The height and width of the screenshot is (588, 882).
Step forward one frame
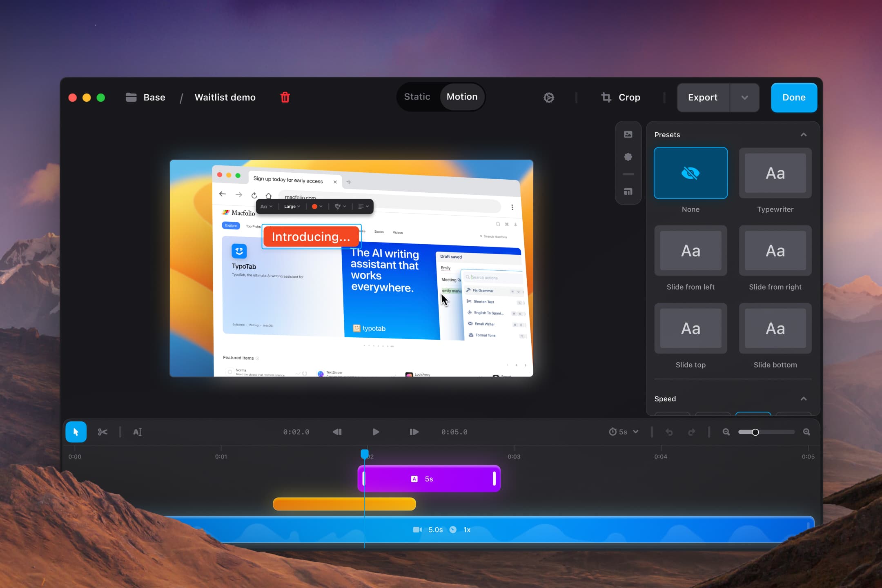[414, 432]
